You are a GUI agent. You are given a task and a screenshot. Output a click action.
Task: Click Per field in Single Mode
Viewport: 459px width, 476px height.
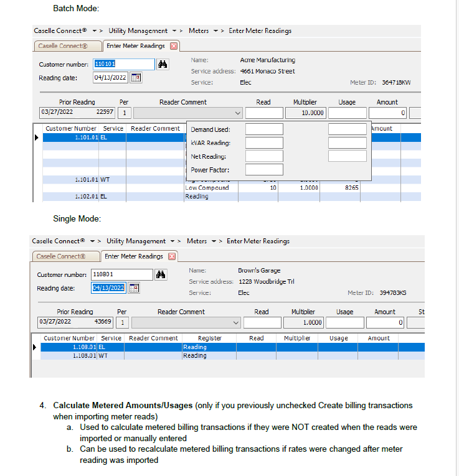123,323
